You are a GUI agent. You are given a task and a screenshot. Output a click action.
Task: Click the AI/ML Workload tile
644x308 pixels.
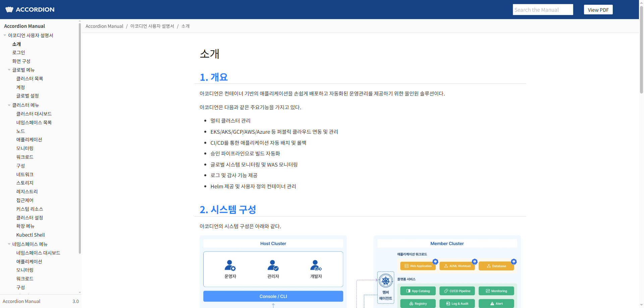pos(457,266)
